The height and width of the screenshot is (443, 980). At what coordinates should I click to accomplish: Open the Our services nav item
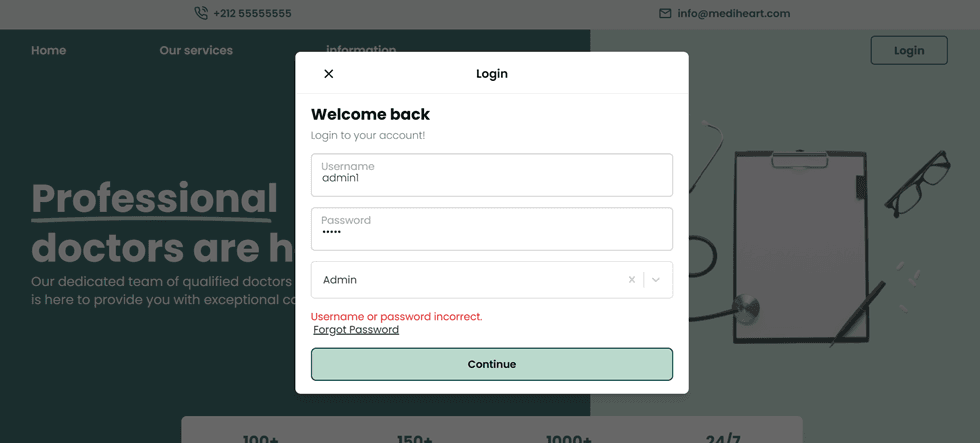[x=196, y=50]
